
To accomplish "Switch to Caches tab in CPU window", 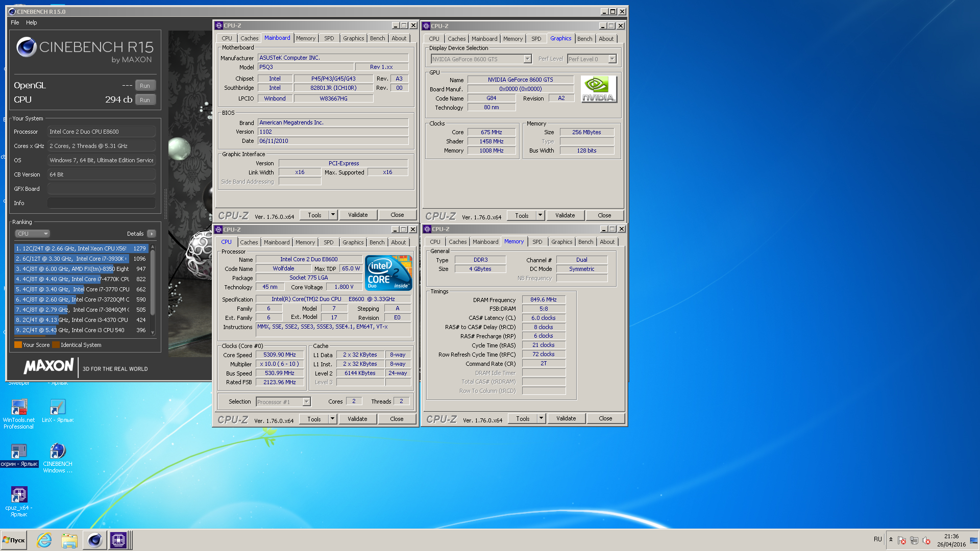I will (249, 242).
